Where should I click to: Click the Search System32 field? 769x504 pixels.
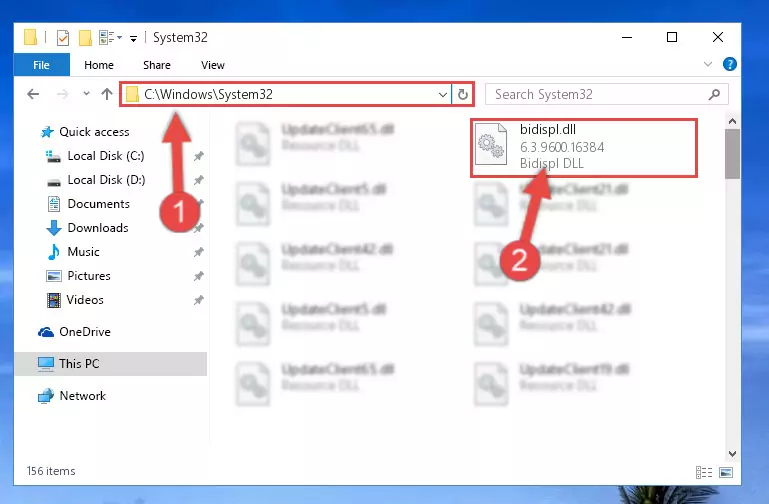pos(607,94)
